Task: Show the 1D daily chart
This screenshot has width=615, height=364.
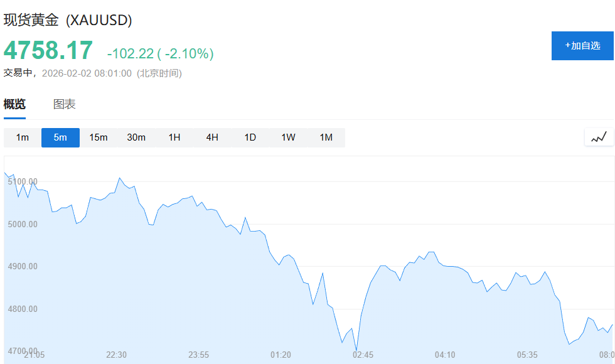Action: click(x=250, y=137)
